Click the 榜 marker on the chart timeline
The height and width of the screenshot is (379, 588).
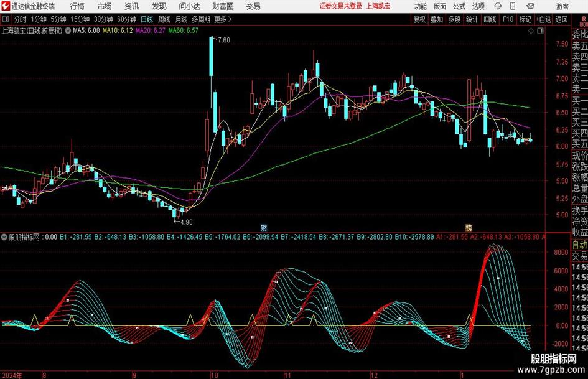(469, 227)
